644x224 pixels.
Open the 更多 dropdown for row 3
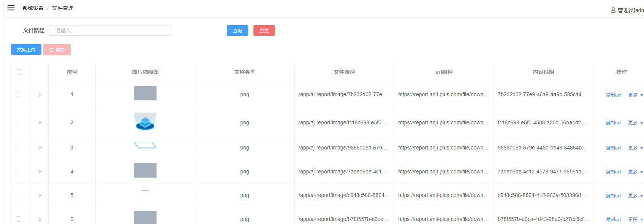[x=635, y=148]
